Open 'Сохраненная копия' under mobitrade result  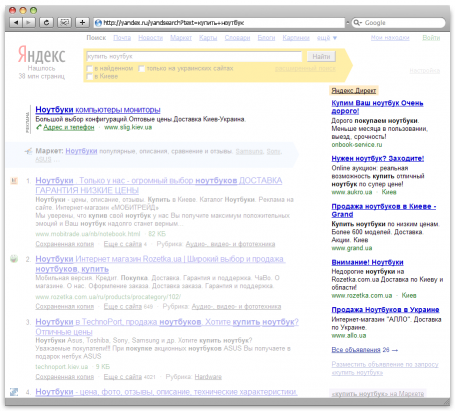pyautogui.click(x=65, y=244)
